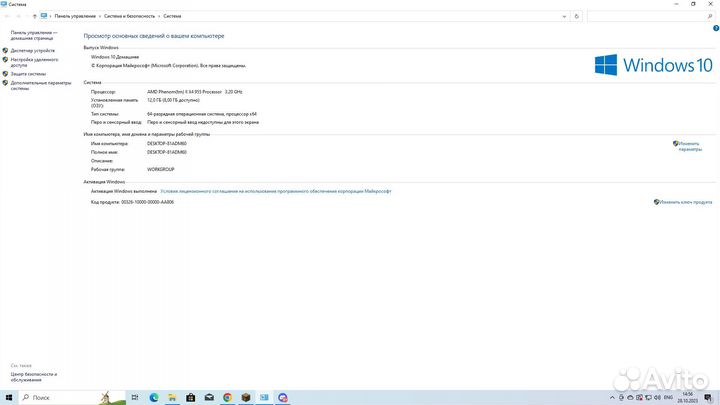Expand the address bar history dropdown
This screenshot has height=405, width=720.
click(564, 16)
